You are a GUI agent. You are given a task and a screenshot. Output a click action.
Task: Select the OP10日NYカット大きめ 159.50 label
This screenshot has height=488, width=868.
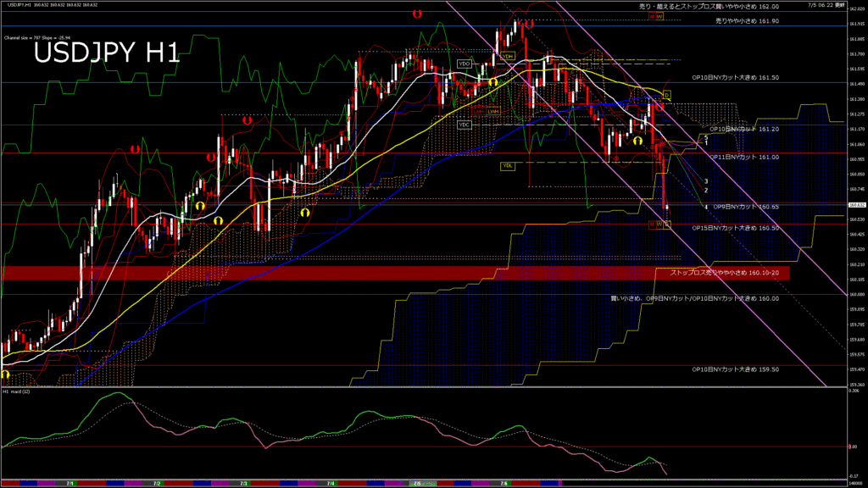tap(735, 369)
